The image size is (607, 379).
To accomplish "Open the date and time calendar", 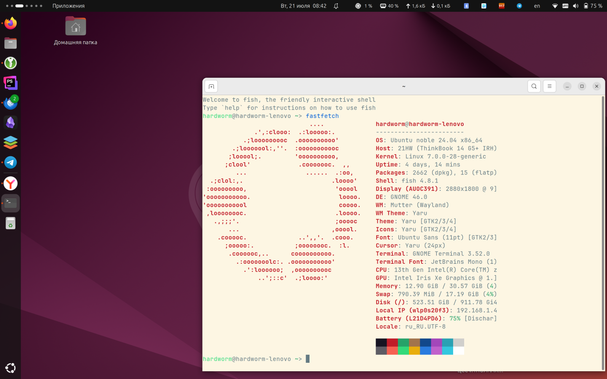I will pos(303,6).
